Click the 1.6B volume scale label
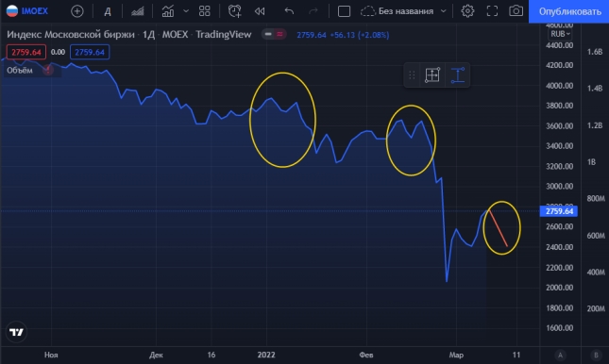The height and width of the screenshot is (364, 609). tap(595, 52)
